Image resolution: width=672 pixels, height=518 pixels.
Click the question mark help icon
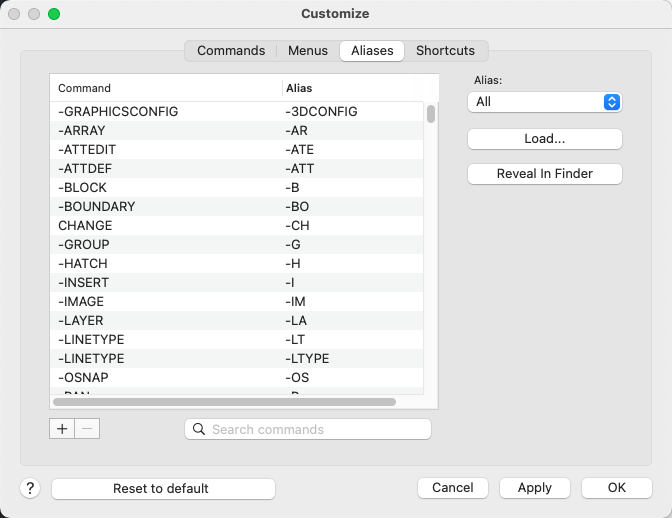point(31,488)
